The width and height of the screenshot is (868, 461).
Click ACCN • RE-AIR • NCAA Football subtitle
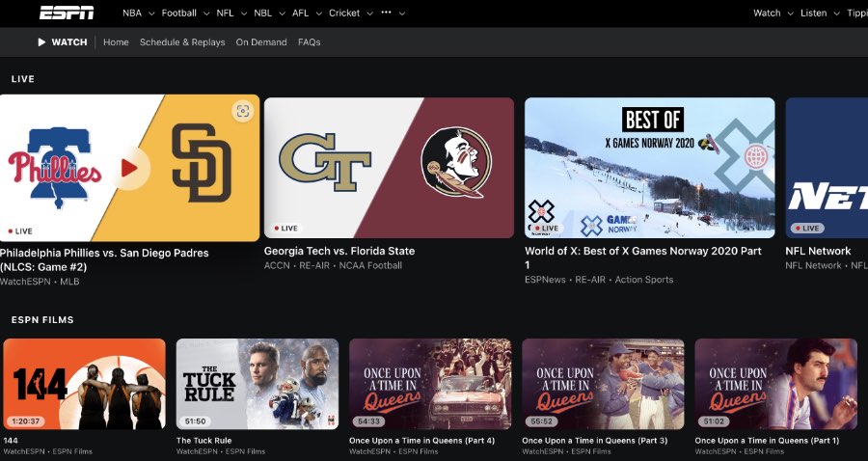(x=334, y=265)
